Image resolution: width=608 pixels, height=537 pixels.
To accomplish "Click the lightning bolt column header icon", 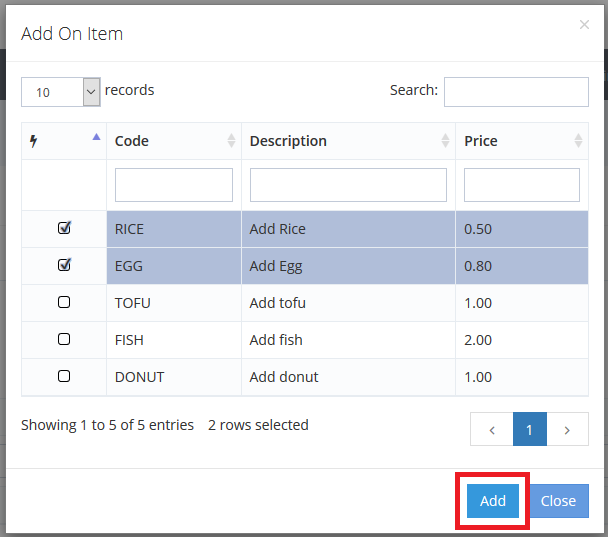I will click(33, 141).
